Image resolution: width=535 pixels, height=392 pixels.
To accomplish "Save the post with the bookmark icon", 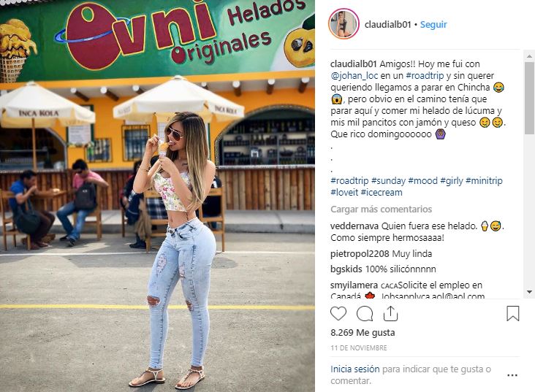I will (512, 314).
